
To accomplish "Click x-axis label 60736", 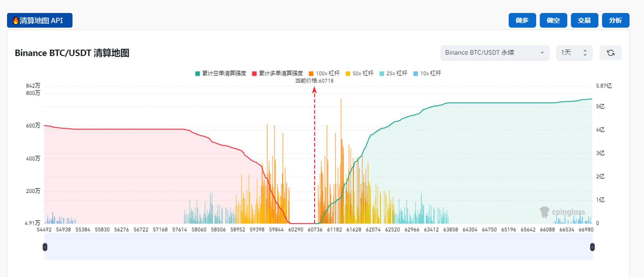I will coord(315,230).
